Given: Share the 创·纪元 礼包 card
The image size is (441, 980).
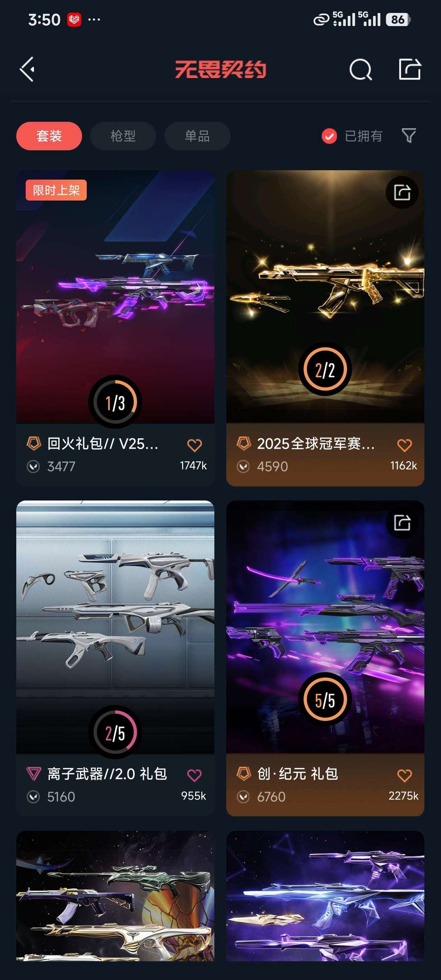Looking at the screenshot, I should pyautogui.click(x=402, y=522).
